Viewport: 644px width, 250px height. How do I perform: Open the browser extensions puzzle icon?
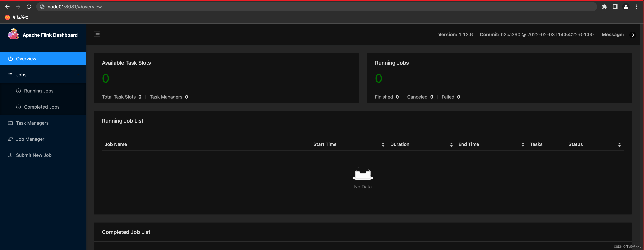click(x=604, y=7)
